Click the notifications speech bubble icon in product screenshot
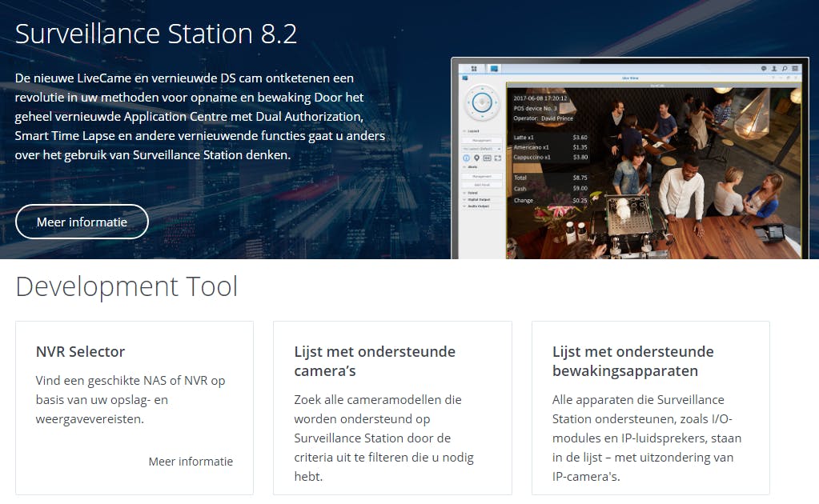 coord(764,68)
